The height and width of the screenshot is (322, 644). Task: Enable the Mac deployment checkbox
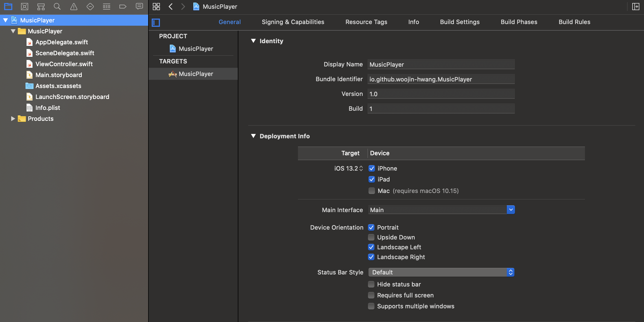tap(371, 191)
